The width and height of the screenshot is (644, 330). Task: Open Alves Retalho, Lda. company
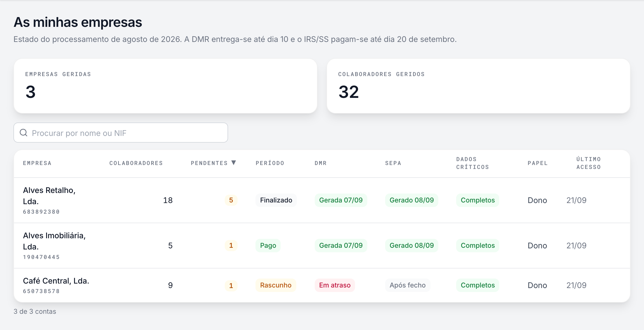49,196
